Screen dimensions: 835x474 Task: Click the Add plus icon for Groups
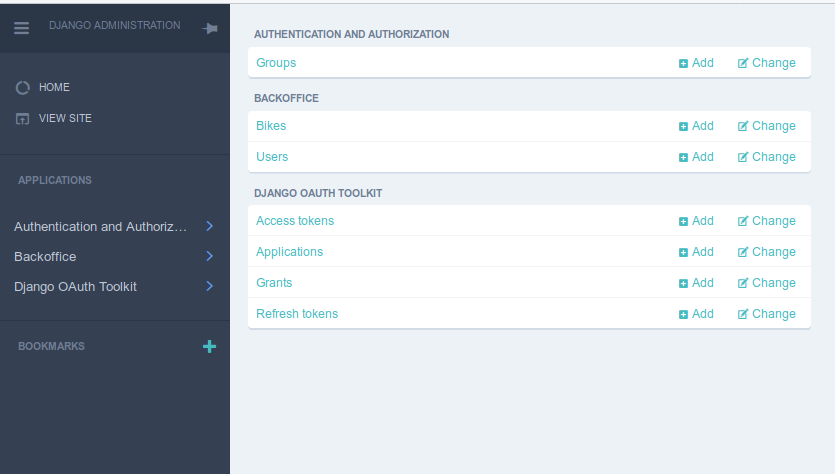[683, 63]
